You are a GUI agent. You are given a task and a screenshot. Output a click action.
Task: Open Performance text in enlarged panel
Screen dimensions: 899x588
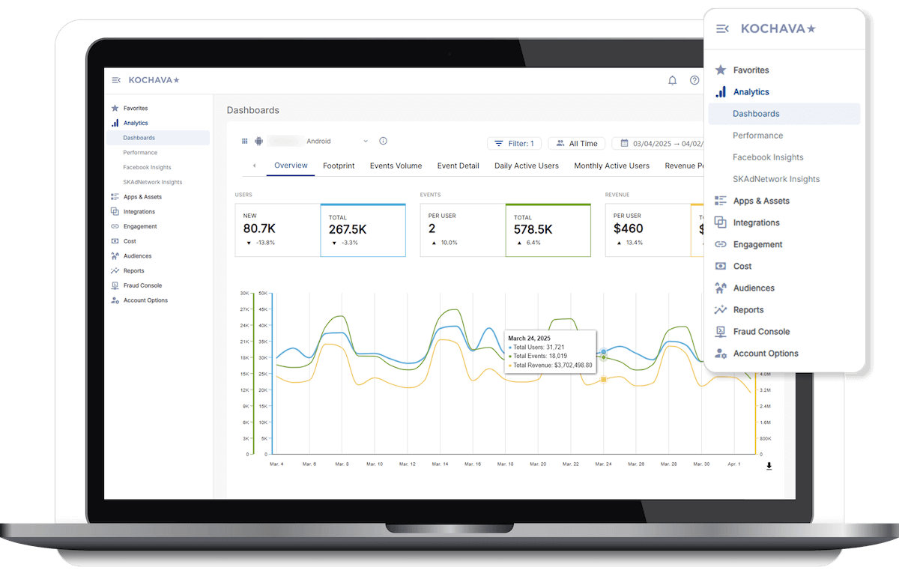pyautogui.click(x=757, y=136)
